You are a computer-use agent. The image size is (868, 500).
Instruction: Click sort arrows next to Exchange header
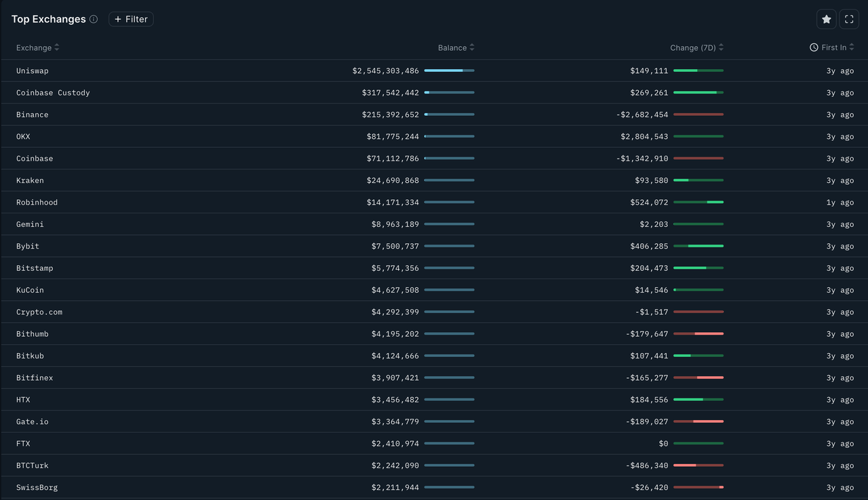click(x=57, y=47)
